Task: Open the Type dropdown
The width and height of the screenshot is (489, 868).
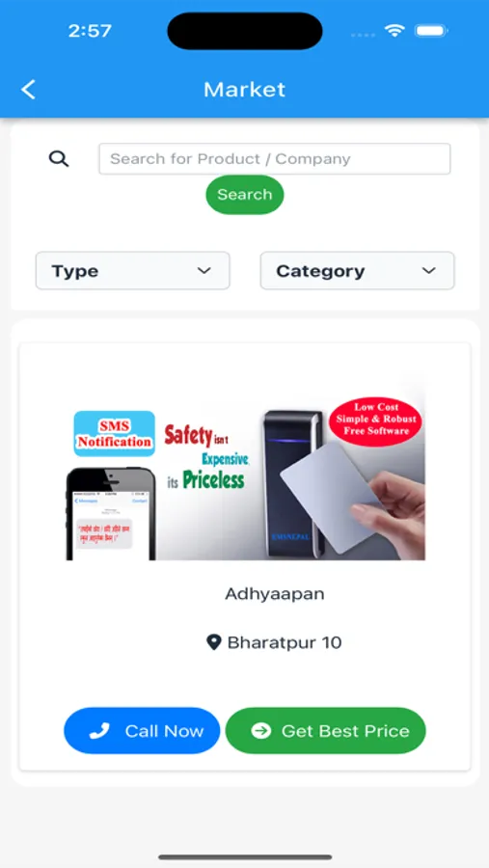Action: point(132,271)
